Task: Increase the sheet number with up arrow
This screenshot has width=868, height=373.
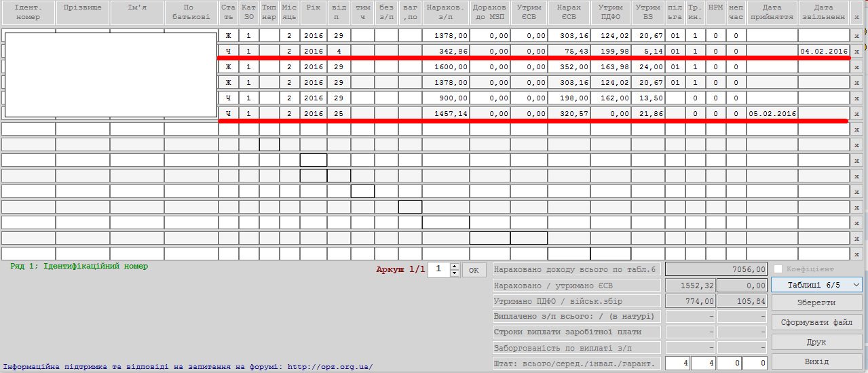Action: pos(455,266)
